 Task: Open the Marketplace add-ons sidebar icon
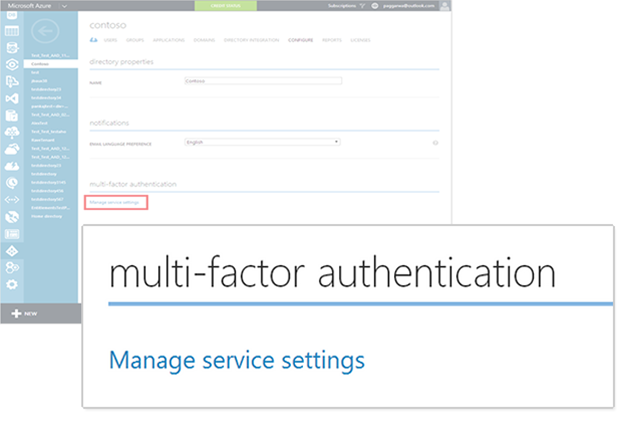click(x=12, y=268)
